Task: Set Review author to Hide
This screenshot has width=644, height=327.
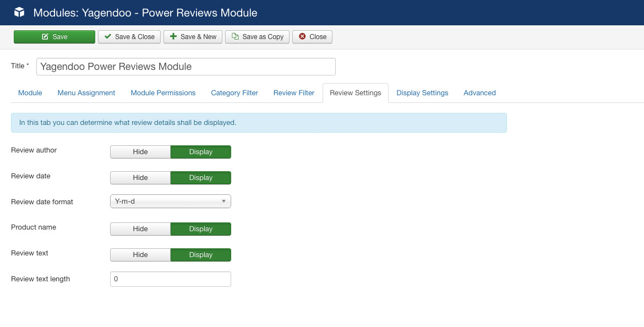Action: click(x=140, y=152)
